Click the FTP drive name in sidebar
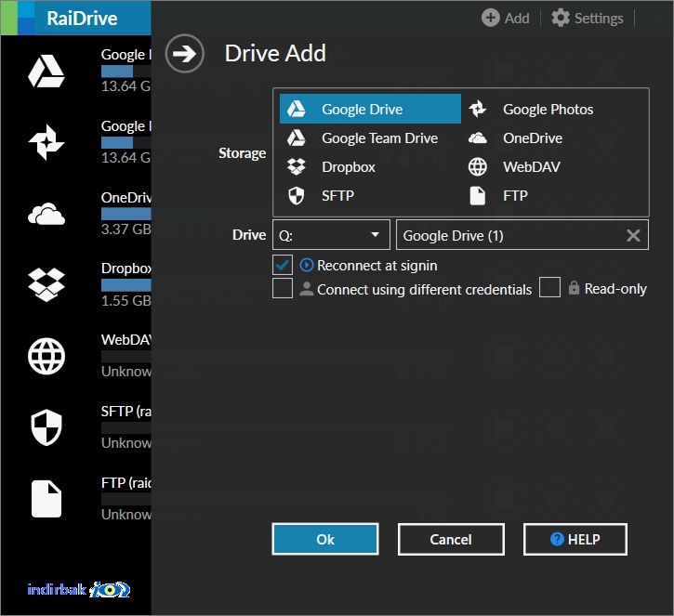Image resolution: width=674 pixels, height=616 pixels. pyautogui.click(x=126, y=483)
